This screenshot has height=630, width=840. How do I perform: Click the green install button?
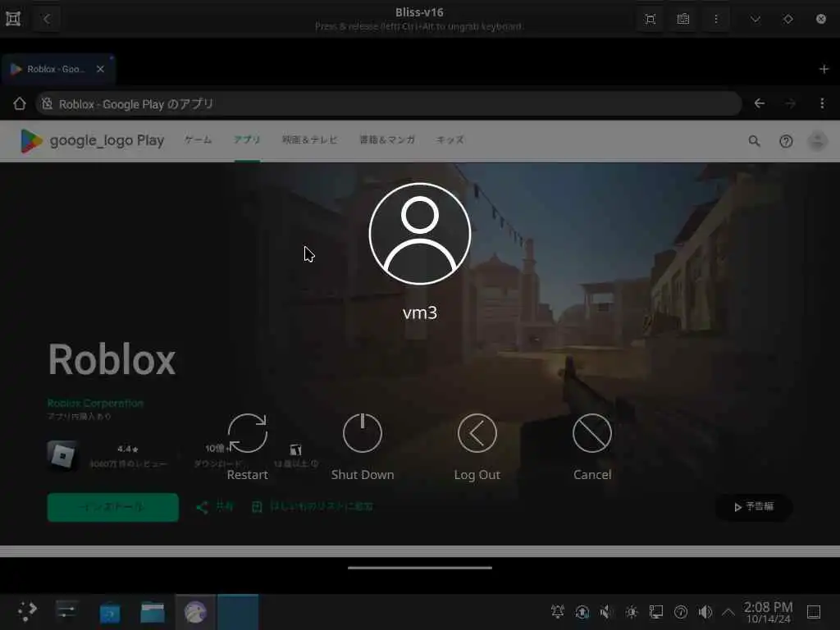click(x=113, y=507)
